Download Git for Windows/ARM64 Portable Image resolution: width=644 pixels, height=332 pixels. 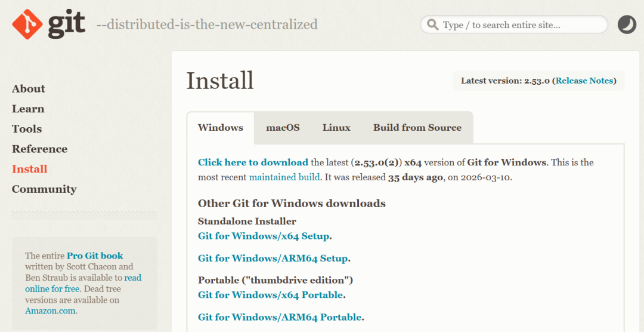tap(280, 317)
